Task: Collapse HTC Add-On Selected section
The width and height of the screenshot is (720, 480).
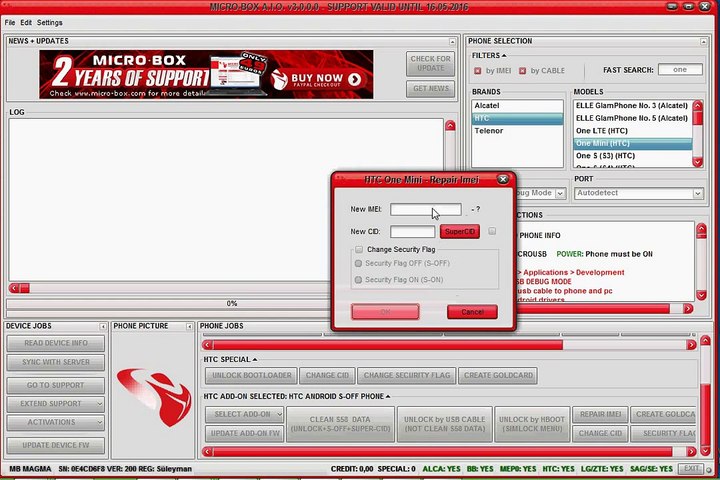Action: [x=388, y=396]
